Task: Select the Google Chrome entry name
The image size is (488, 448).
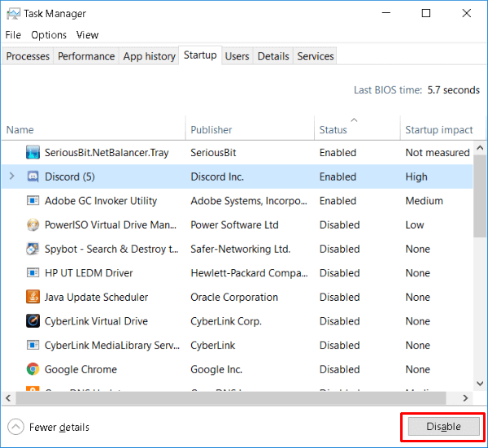Action: point(81,369)
